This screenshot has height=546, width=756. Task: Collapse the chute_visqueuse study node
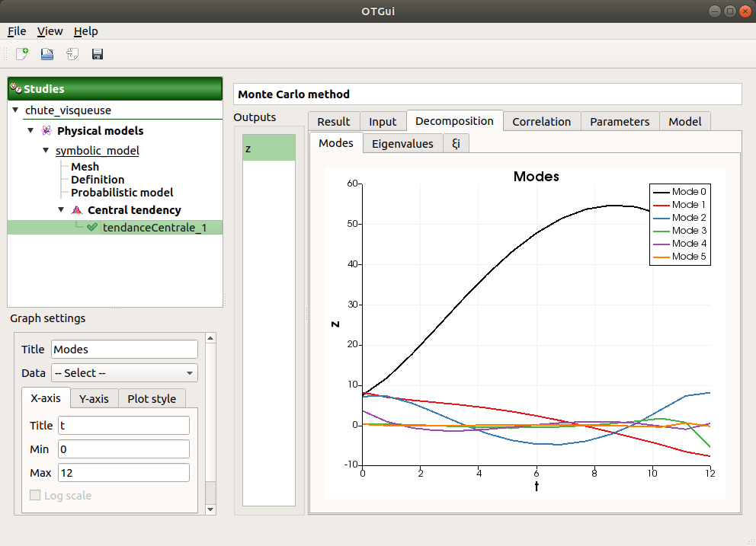[x=17, y=110]
